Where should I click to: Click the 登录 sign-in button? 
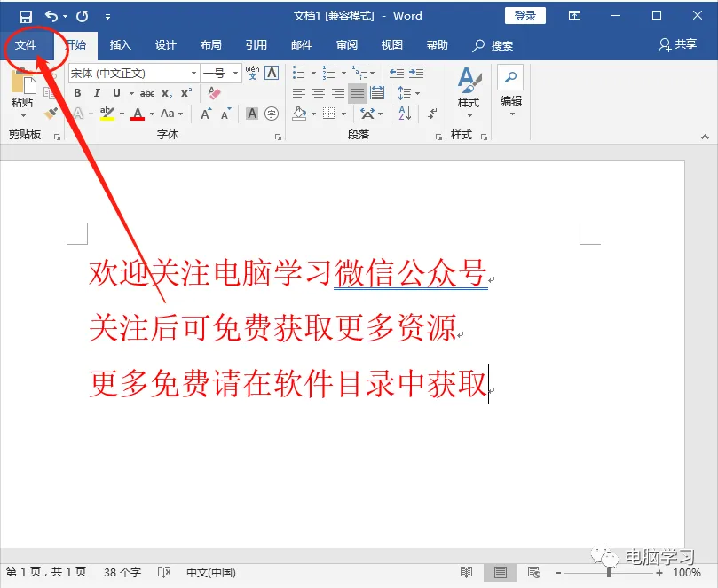525,16
